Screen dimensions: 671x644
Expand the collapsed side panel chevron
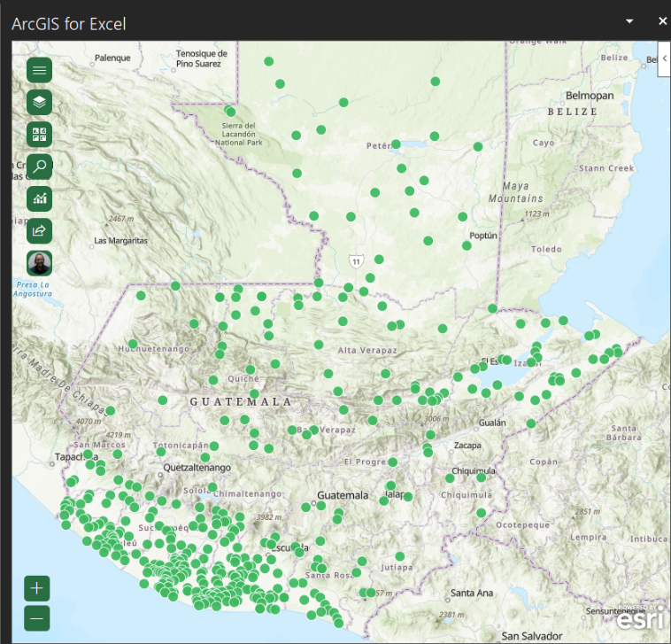pos(664,58)
